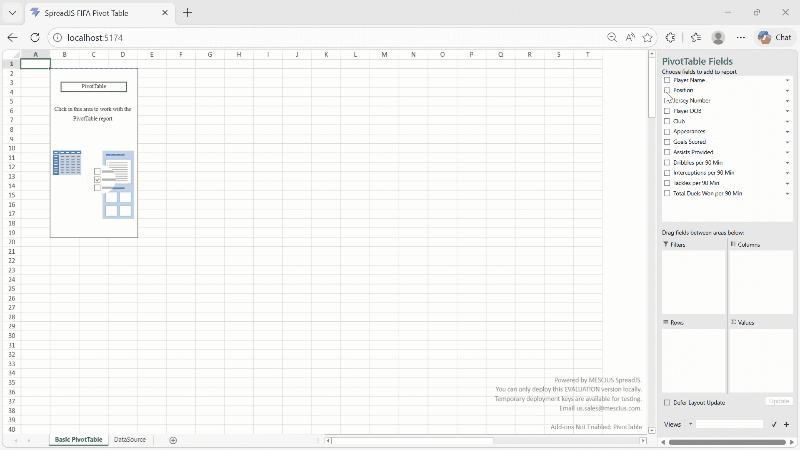Viewport: 800px width, 450px height.
Task: Open the Player Name field dropdown arrow
Action: point(787,81)
